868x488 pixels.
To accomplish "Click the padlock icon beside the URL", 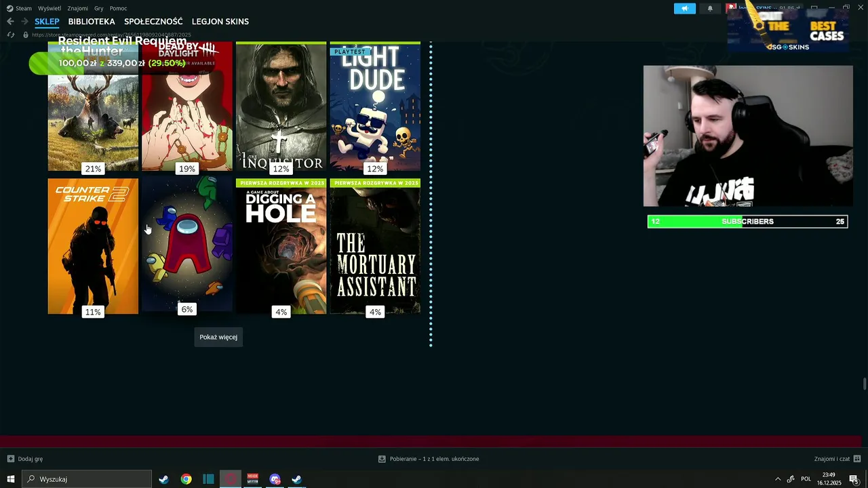I will point(26,35).
